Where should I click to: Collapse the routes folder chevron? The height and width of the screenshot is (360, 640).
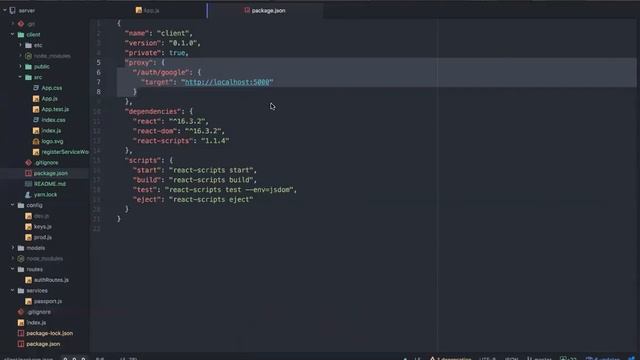13,269
